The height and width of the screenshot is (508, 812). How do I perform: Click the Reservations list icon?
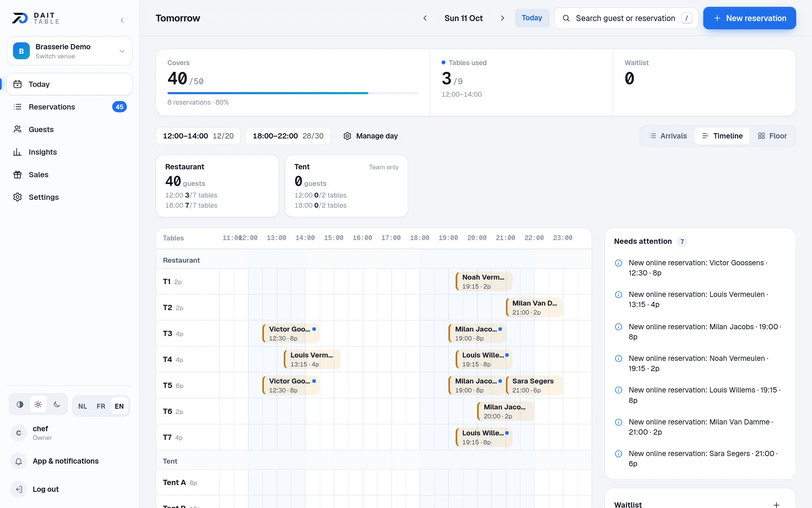click(17, 107)
